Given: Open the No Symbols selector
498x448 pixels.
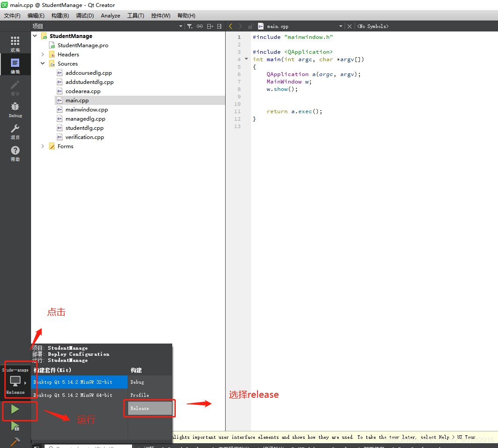Looking at the screenshot, I should [x=373, y=26].
